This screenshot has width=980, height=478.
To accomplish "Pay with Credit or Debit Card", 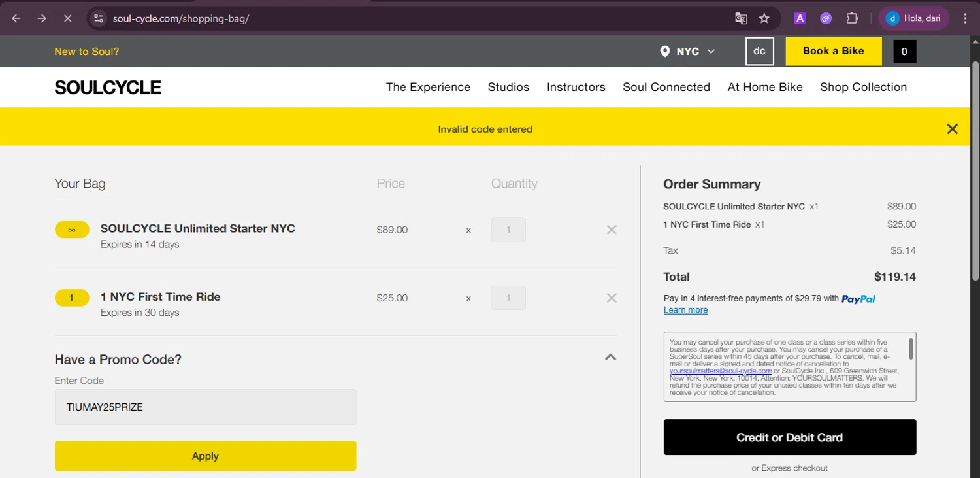I will pos(789,437).
